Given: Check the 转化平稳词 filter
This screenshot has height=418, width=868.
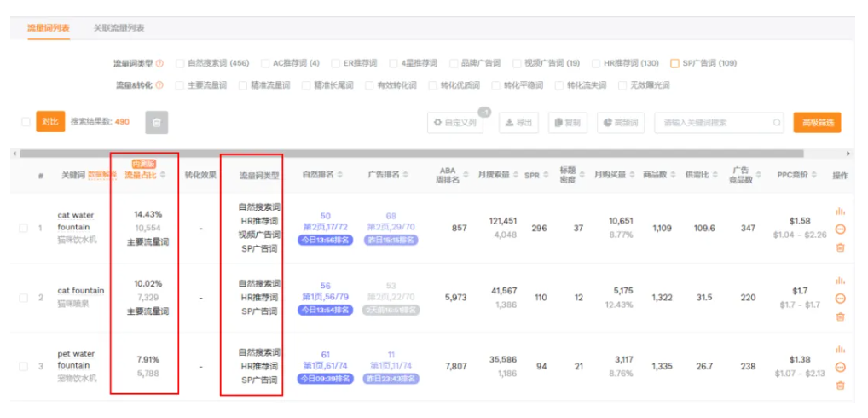Looking at the screenshot, I should (x=496, y=85).
